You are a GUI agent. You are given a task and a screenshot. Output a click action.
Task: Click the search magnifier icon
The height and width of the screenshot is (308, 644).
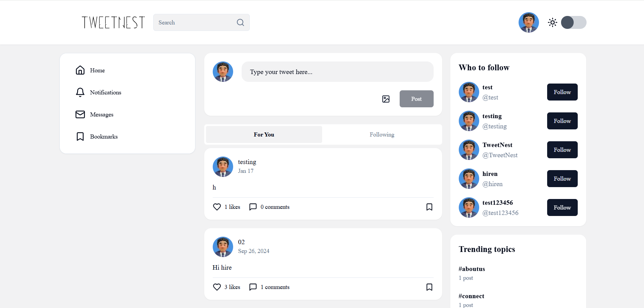(240, 22)
